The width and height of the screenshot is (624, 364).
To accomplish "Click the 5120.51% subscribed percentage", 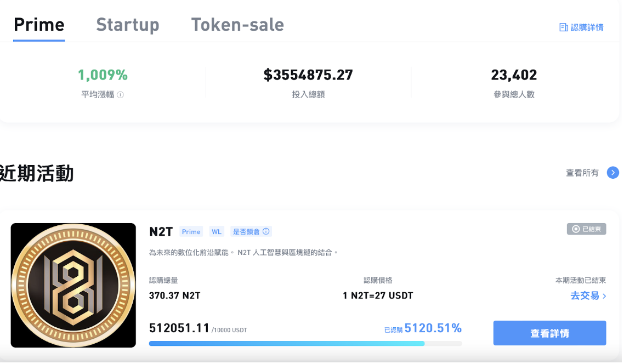I will pos(433,328).
